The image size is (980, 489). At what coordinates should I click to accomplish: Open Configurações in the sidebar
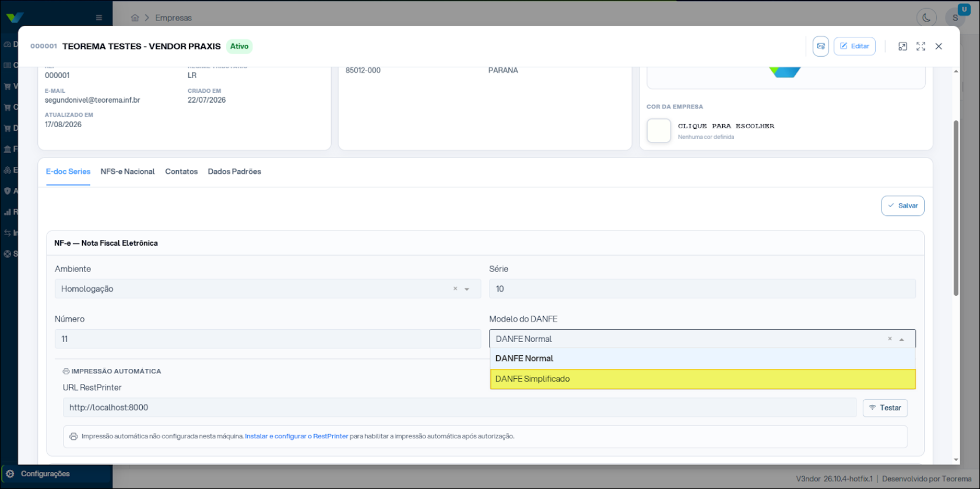[45, 474]
